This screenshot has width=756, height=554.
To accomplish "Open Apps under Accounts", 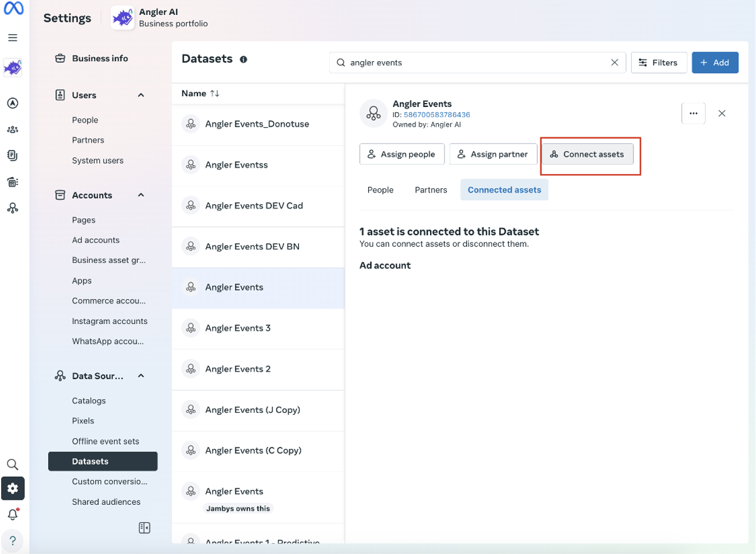I will coord(82,281).
